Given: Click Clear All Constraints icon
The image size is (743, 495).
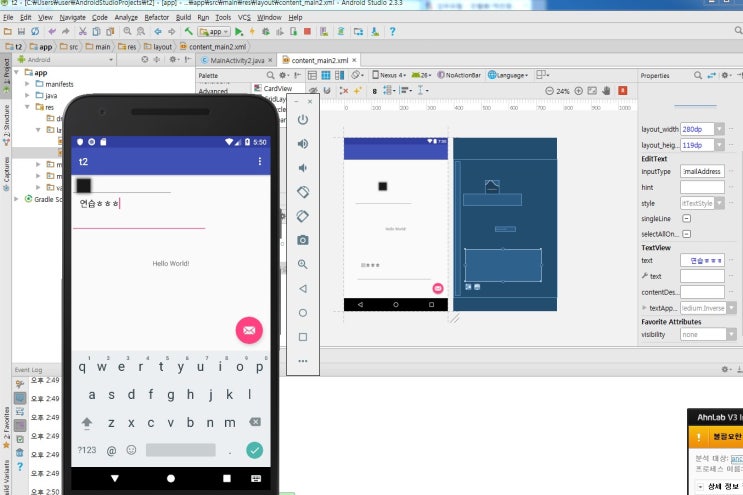Looking at the screenshot, I should coord(344,90).
